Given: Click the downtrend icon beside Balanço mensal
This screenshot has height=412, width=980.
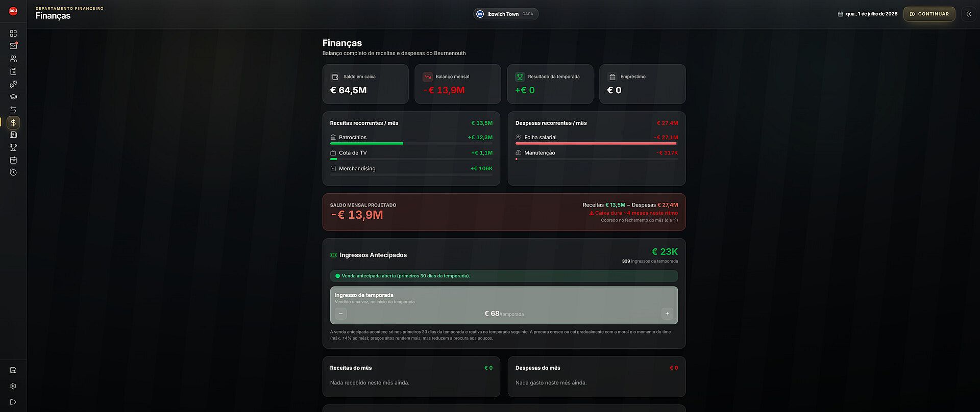Looking at the screenshot, I should click(x=428, y=77).
